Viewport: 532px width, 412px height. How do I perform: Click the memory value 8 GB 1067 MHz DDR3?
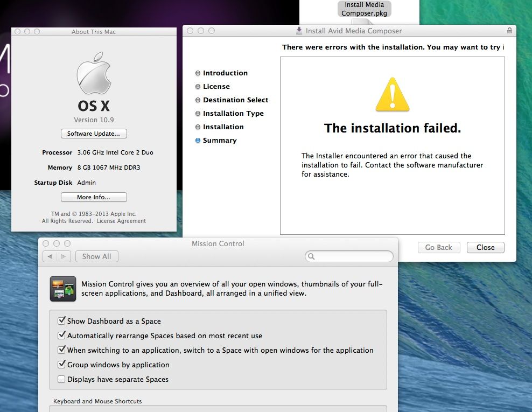[x=109, y=167]
